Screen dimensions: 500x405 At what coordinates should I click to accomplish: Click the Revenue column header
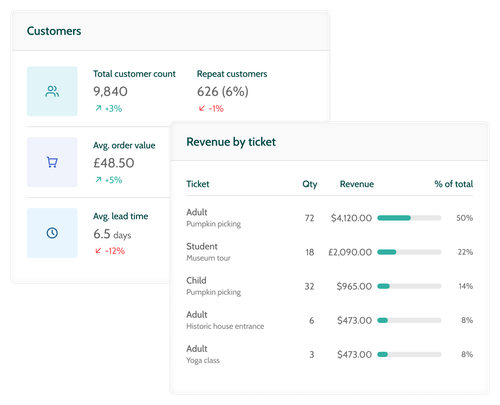click(x=357, y=184)
